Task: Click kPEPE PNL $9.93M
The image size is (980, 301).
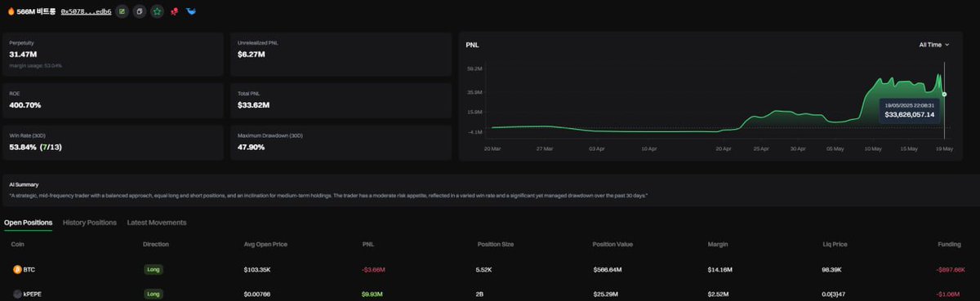Action: (373, 294)
